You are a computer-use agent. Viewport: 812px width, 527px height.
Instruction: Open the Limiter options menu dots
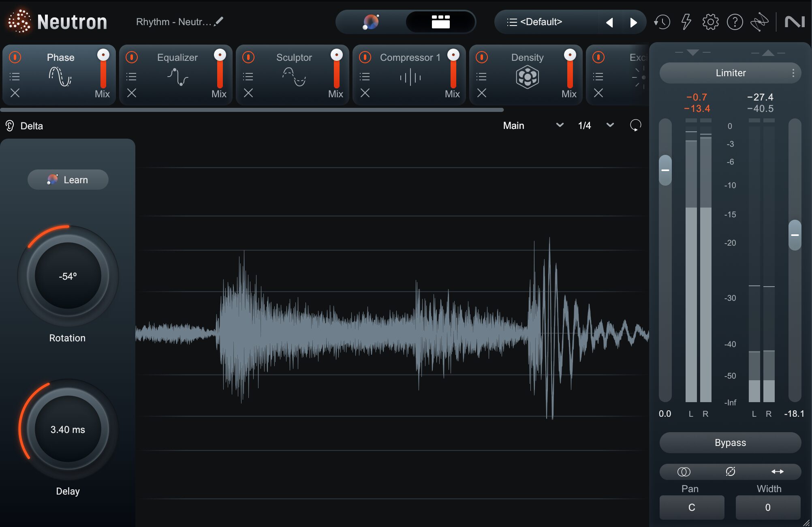pyautogui.click(x=793, y=73)
